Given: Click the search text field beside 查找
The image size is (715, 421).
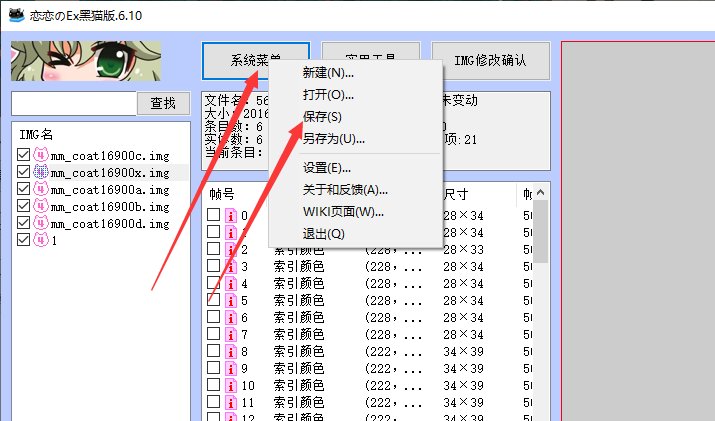Looking at the screenshot, I should [73, 103].
